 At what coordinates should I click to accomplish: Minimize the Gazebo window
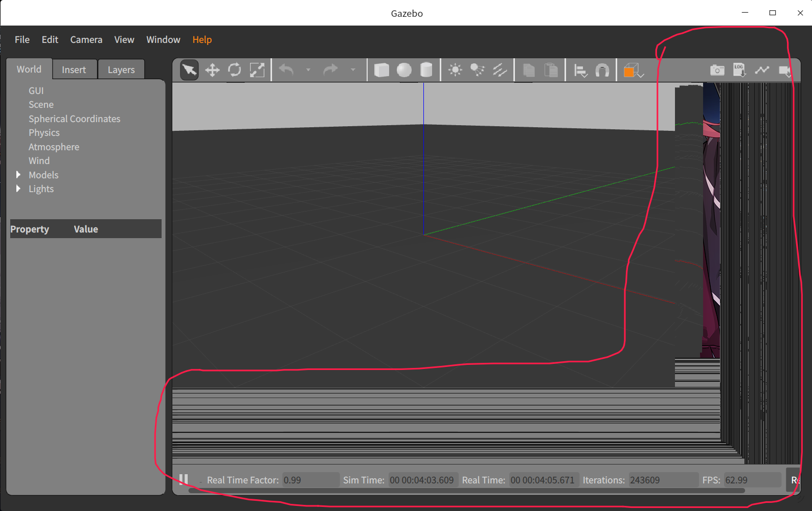(745, 13)
